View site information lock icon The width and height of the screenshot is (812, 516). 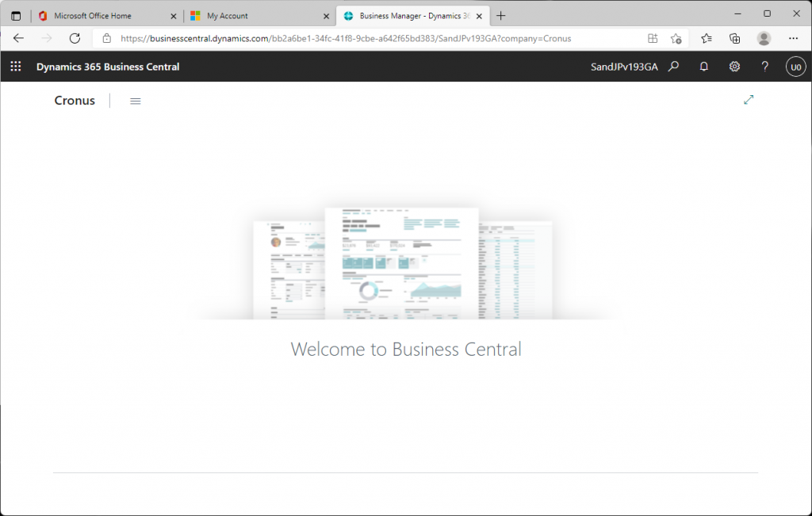107,38
